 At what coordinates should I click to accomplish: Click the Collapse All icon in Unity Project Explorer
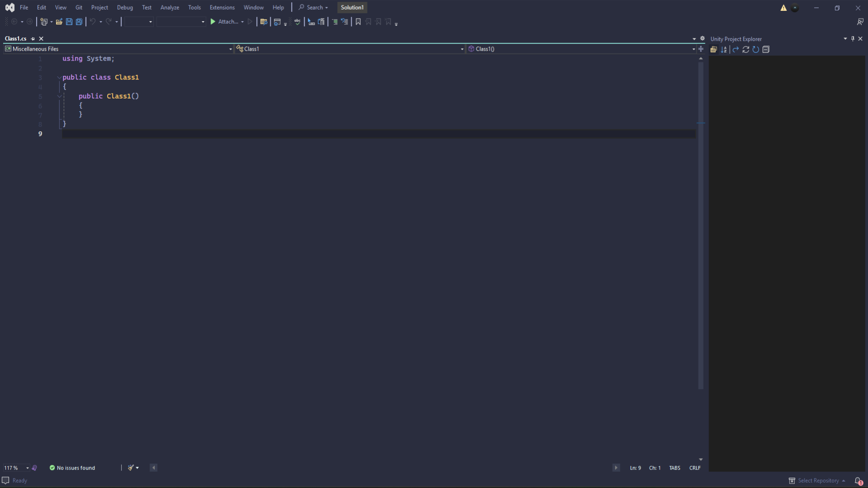(x=766, y=50)
